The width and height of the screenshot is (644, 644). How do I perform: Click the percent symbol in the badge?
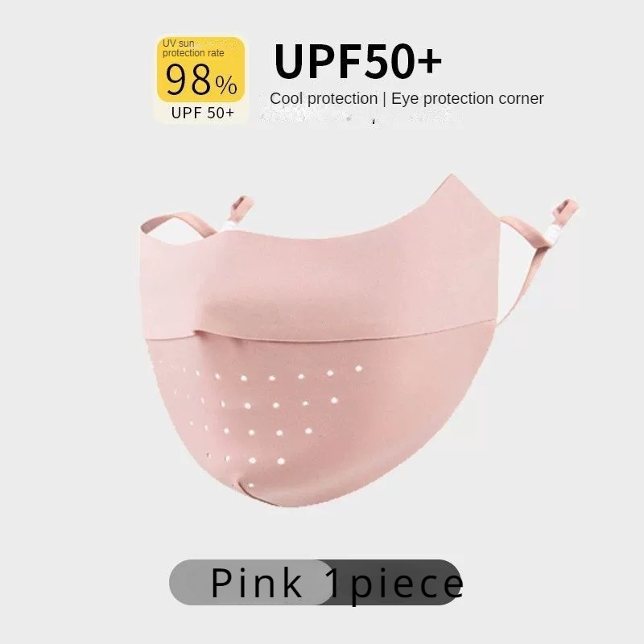coord(226,85)
